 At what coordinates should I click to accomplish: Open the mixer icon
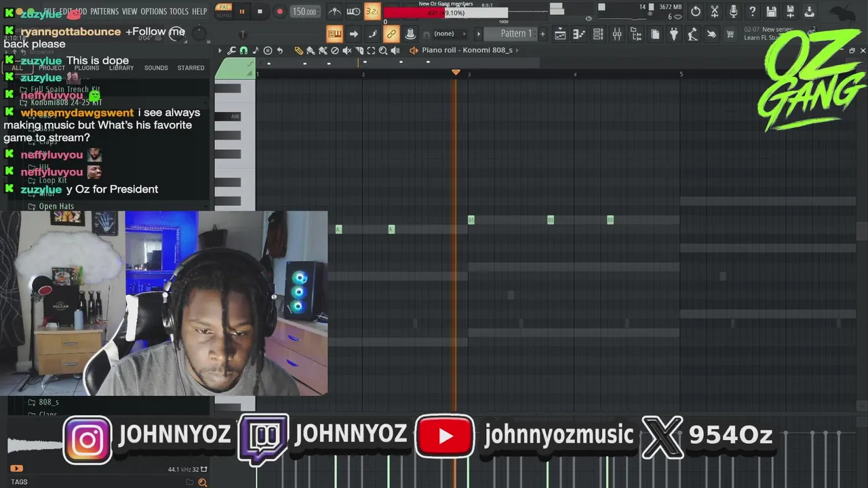point(617,35)
